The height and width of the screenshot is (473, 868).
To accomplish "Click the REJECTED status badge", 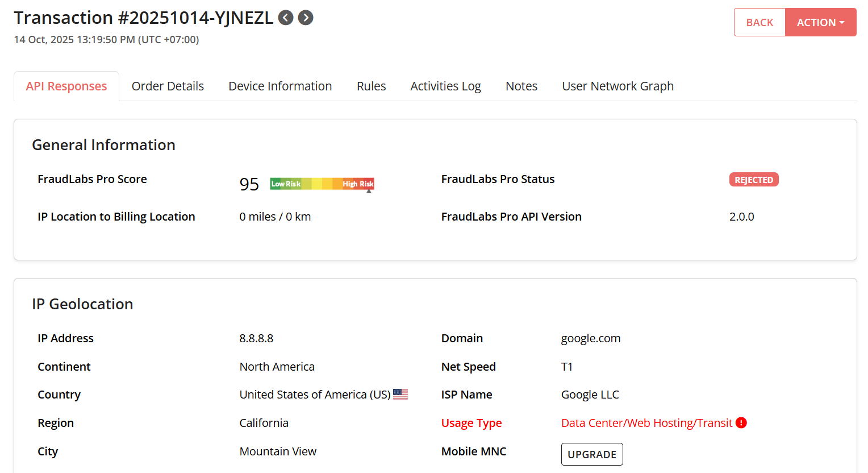I will pyautogui.click(x=754, y=180).
